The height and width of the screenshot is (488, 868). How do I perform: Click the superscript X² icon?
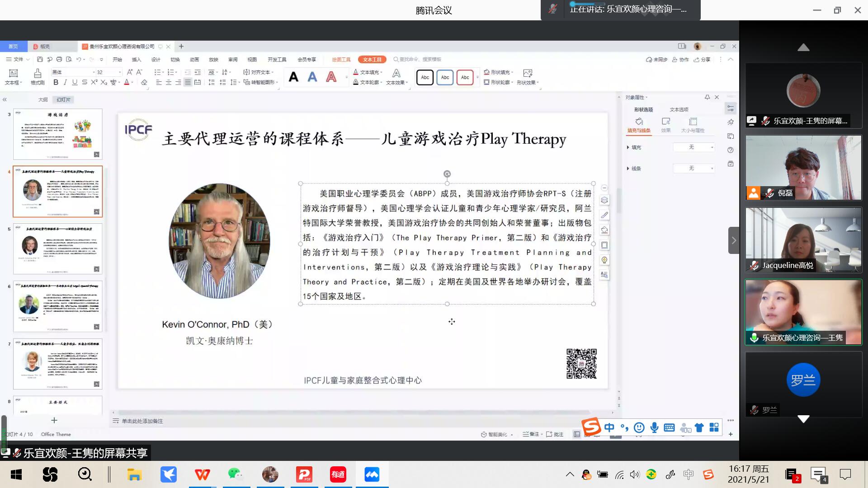94,82
